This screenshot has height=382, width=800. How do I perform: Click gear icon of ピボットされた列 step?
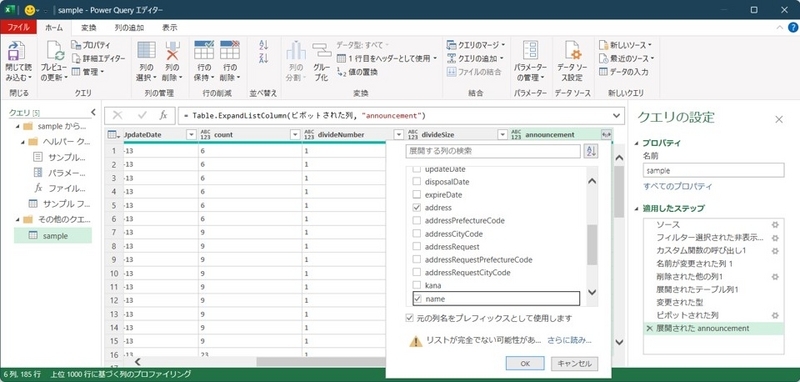click(775, 315)
